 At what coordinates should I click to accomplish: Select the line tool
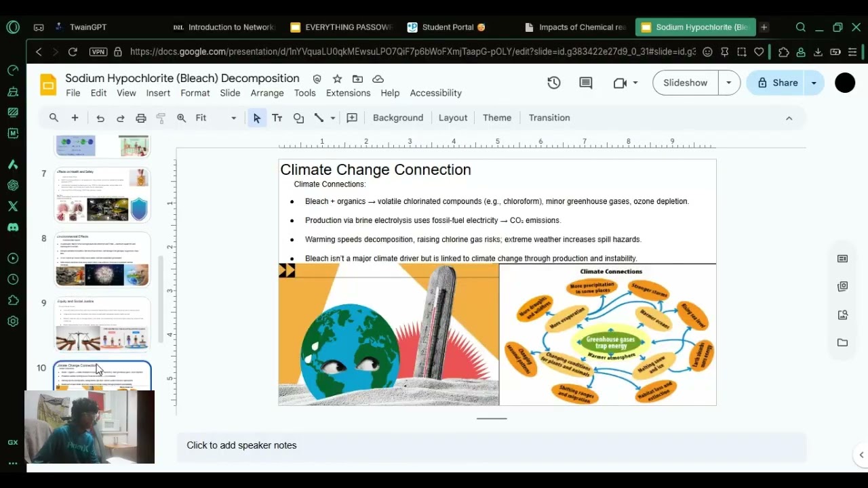click(x=319, y=118)
